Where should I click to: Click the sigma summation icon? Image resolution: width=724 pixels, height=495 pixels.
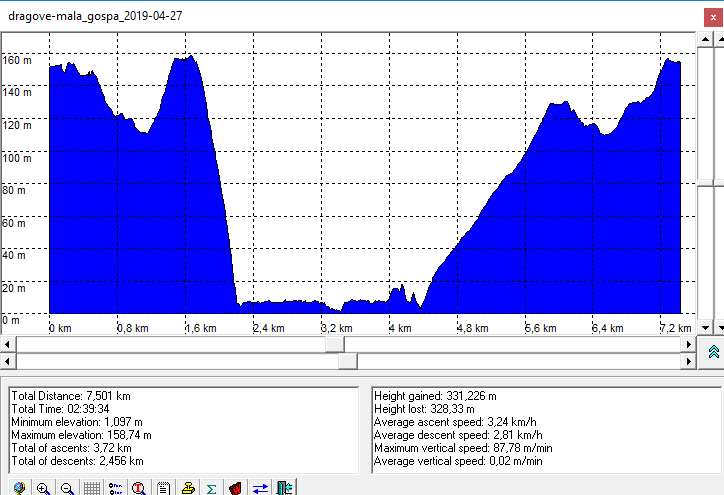pyautogui.click(x=211, y=488)
